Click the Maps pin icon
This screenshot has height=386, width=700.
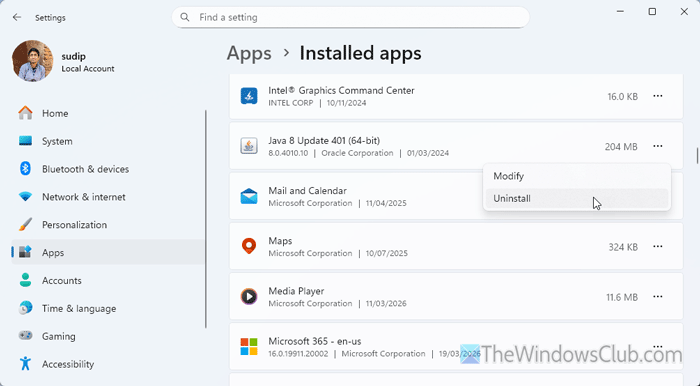pos(249,246)
